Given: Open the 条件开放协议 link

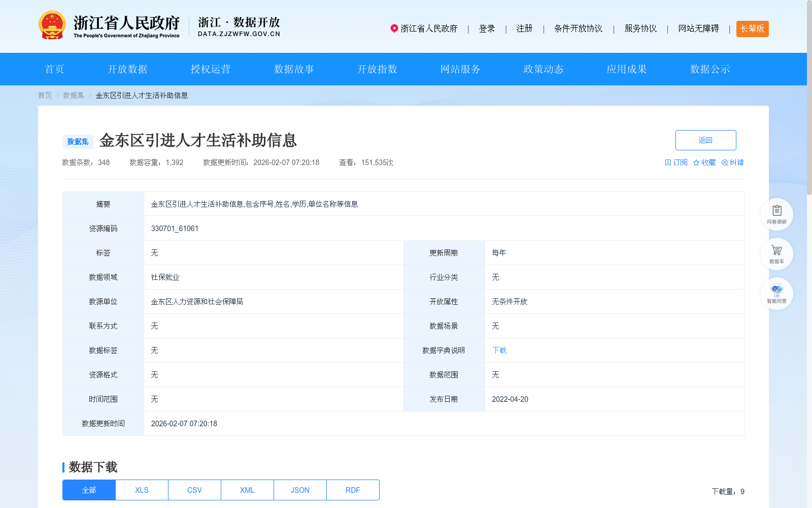Looking at the screenshot, I should point(578,28).
